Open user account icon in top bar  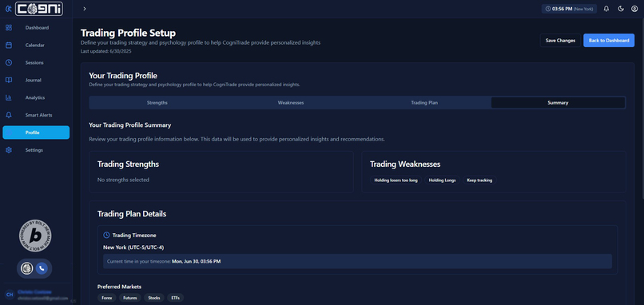click(x=634, y=9)
